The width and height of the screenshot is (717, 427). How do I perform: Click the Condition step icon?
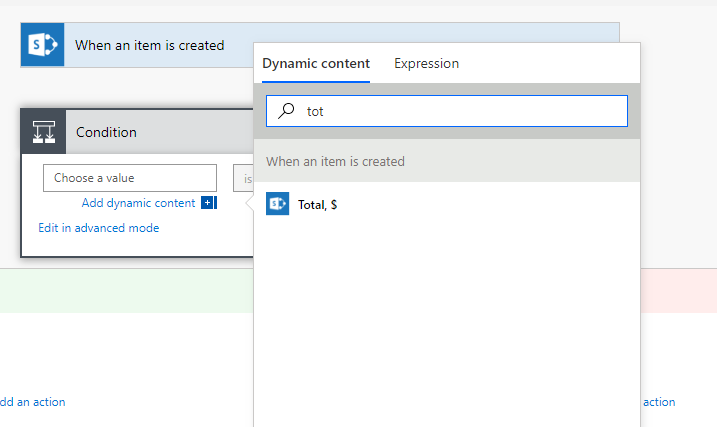tap(43, 132)
